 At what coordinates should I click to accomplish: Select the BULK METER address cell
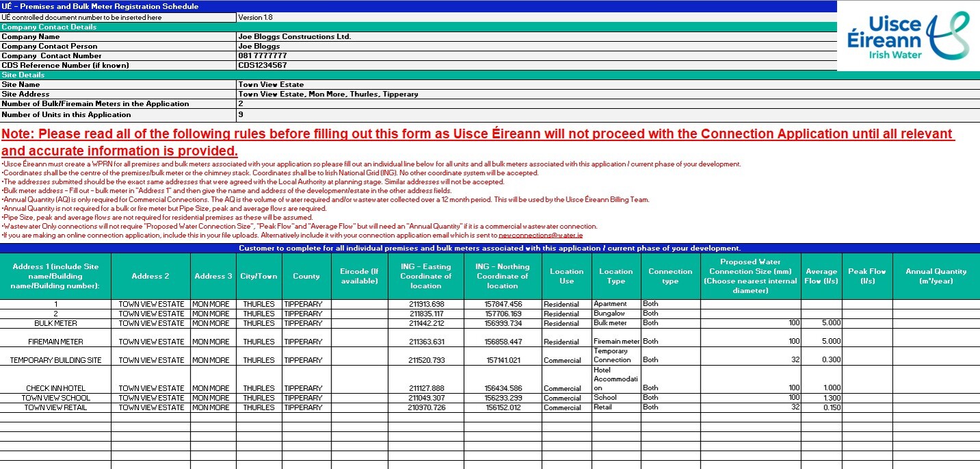coord(55,323)
